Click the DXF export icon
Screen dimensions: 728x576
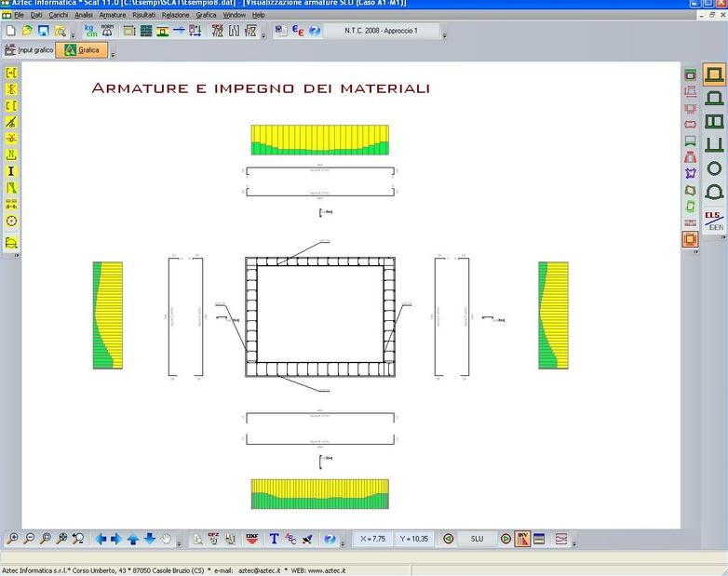(x=251, y=539)
